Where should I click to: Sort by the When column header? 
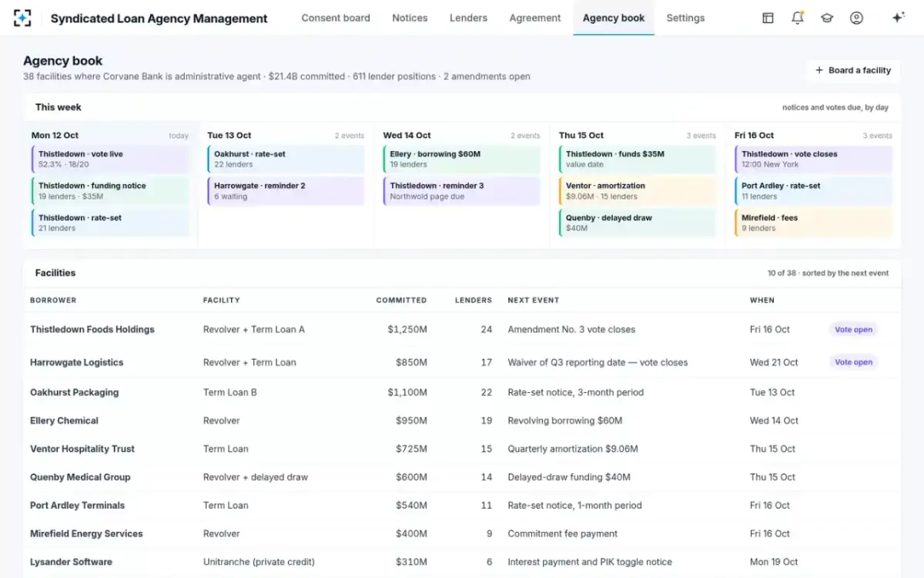(762, 301)
